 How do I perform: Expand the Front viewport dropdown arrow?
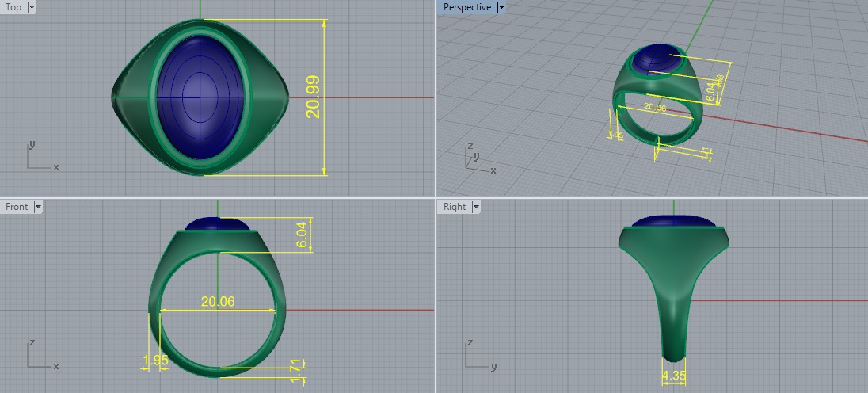tap(38, 207)
